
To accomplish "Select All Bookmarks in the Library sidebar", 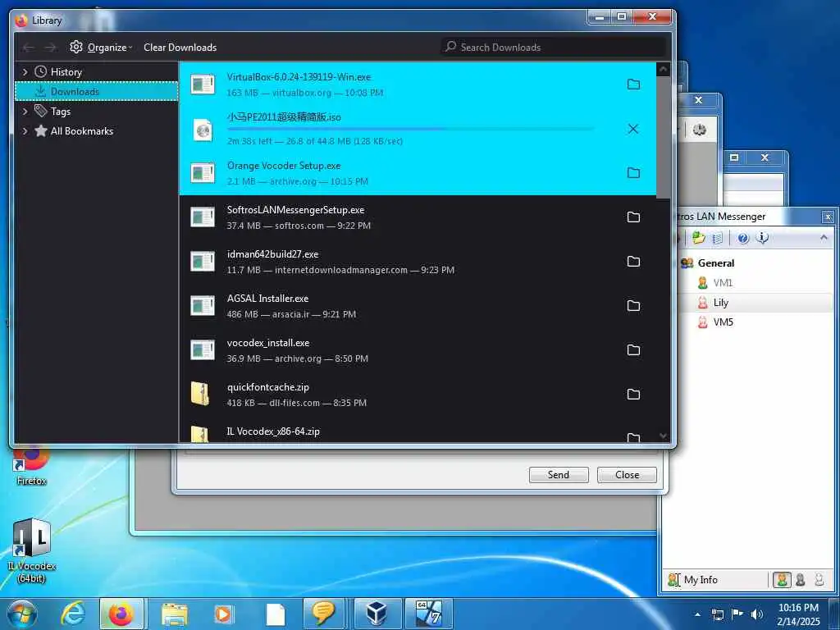I will point(97,131).
